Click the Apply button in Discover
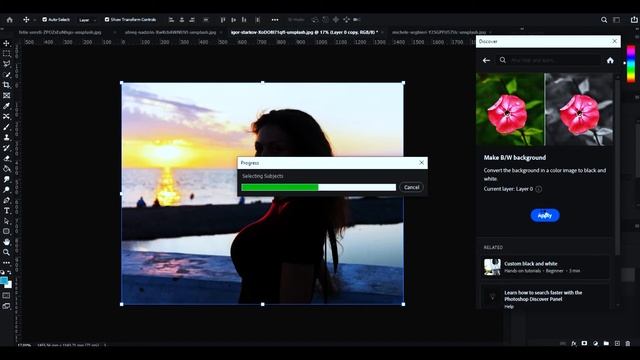Image resolution: width=640 pixels, height=360 pixels. click(x=545, y=215)
